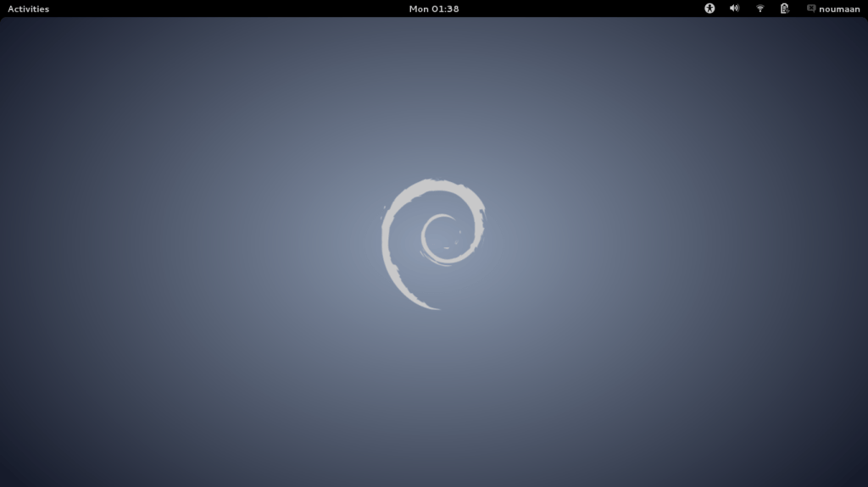Viewport: 868px width, 487px height.
Task: Check the battery power status icon
Action: tap(785, 8)
